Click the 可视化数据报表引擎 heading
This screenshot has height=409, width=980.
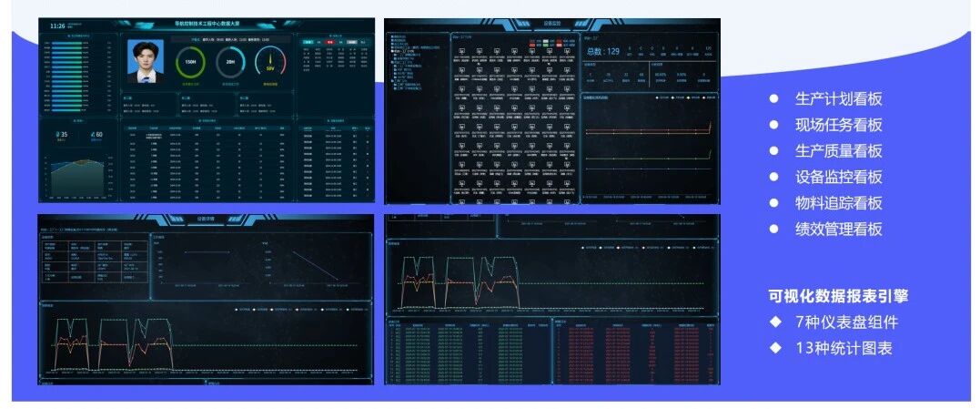837,296
